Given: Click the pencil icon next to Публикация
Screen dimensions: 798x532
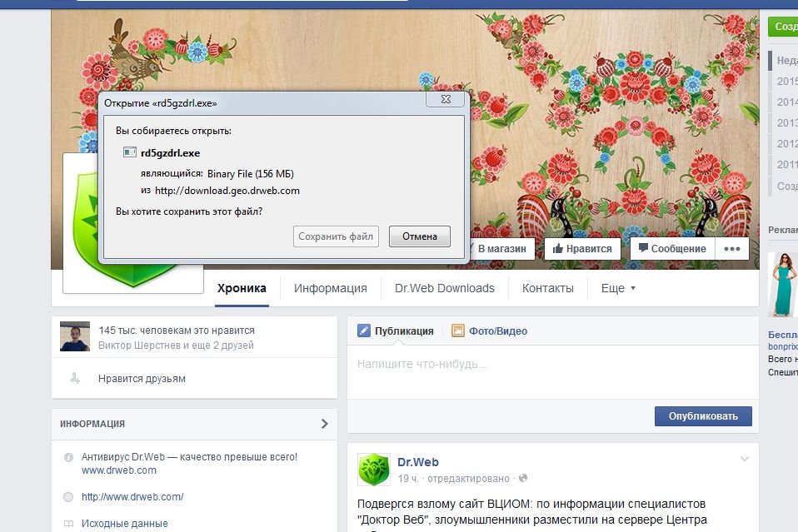Looking at the screenshot, I should coord(364,331).
